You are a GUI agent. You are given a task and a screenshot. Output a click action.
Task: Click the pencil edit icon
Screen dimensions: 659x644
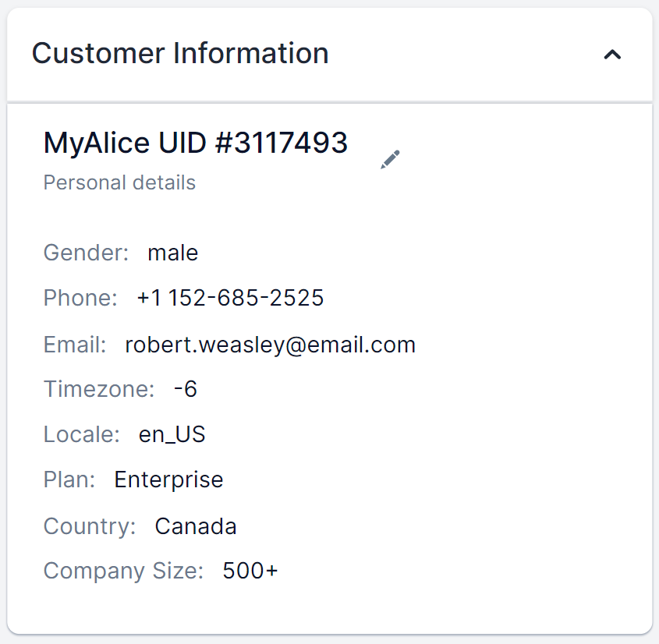click(x=390, y=160)
